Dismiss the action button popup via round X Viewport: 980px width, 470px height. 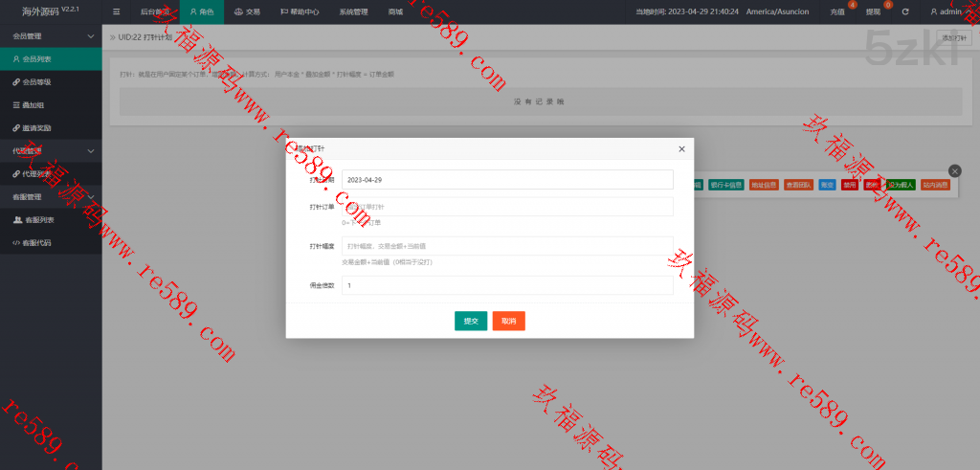coord(953,170)
